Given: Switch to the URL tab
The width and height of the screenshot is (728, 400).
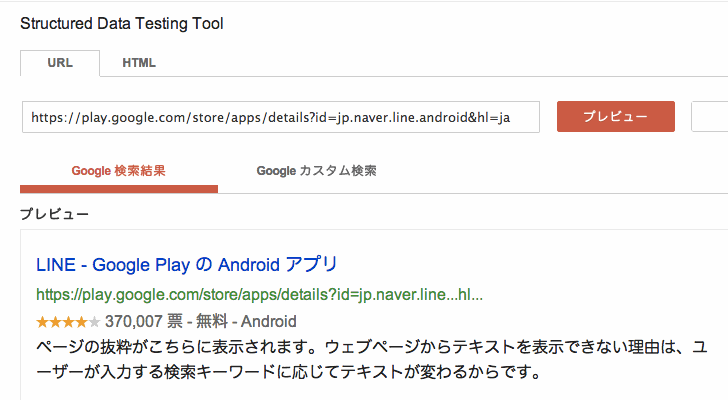Looking at the screenshot, I should [x=60, y=63].
